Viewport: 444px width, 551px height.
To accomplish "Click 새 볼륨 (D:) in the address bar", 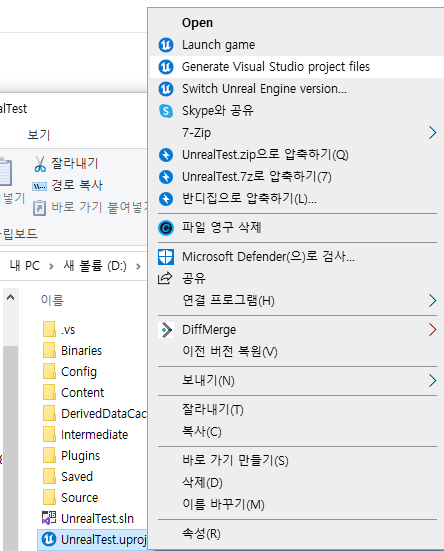I will [x=95, y=266].
